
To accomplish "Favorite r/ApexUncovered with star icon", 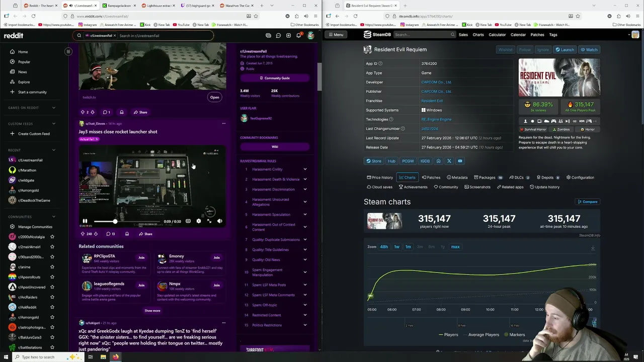I will click(52, 287).
